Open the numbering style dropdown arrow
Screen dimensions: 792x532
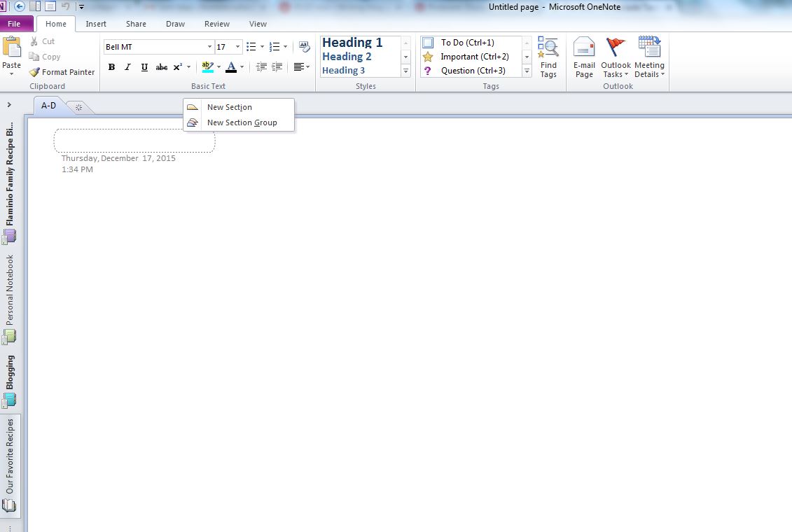click(286, 47)
